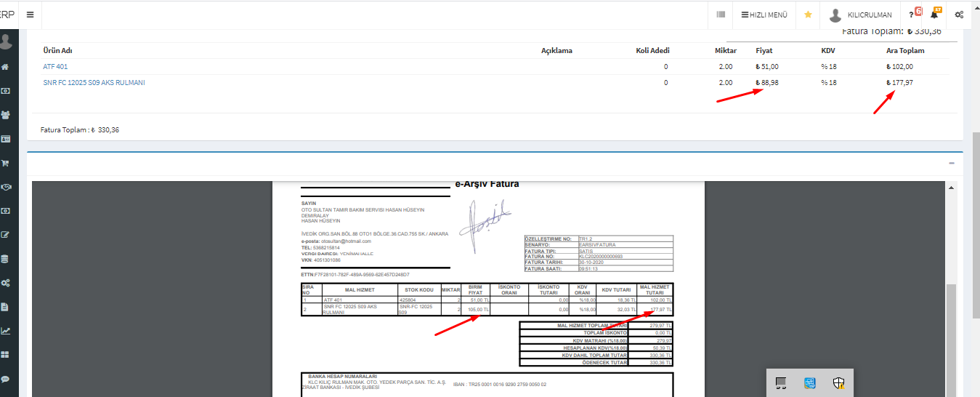This screenshot has width=980, height=397.
Task: Open the line chart icon in sidebar
Action: click(6, 331)
